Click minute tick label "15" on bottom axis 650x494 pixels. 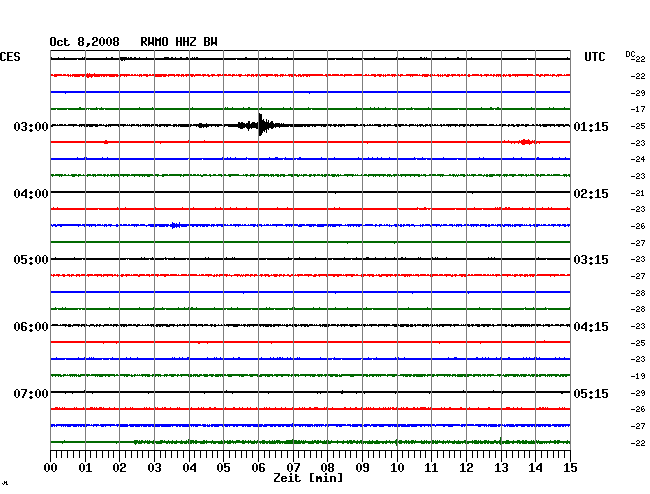coord(570,468)
